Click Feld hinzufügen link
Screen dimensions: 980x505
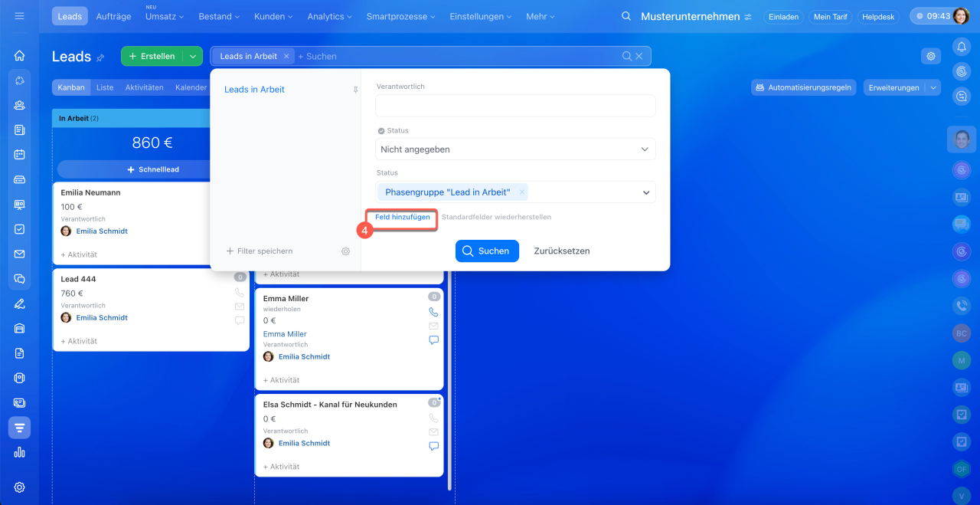pos(402,218)
